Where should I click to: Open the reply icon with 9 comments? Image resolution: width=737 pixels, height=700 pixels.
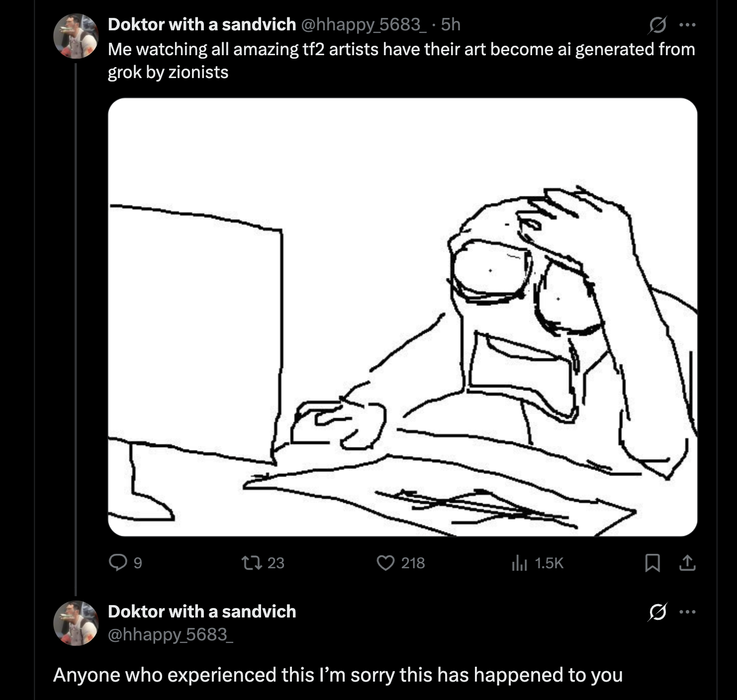pyautogui.click(x=118, y=563)
